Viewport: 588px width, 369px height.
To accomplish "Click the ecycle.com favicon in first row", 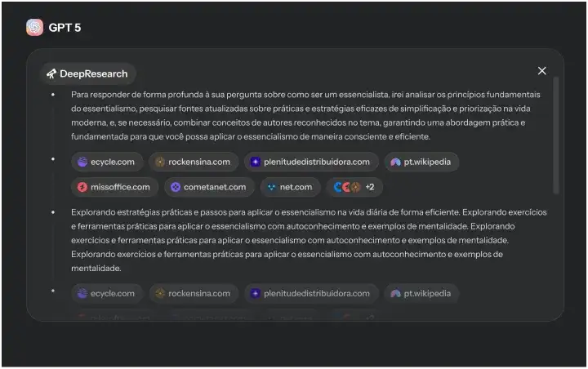I will point(82,162).
